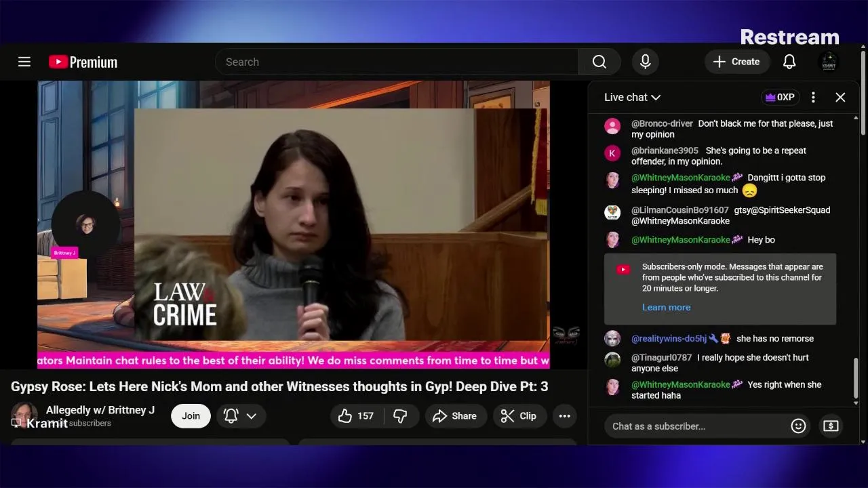Open the Learn more link
This screenshot has width=868, height=488.
[x=666, y=307]
